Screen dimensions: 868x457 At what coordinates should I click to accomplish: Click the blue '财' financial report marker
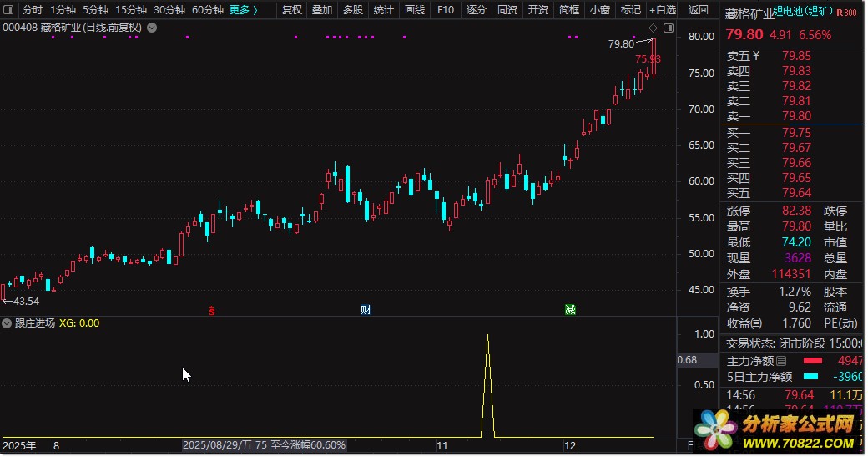click(x=366, y=310)
